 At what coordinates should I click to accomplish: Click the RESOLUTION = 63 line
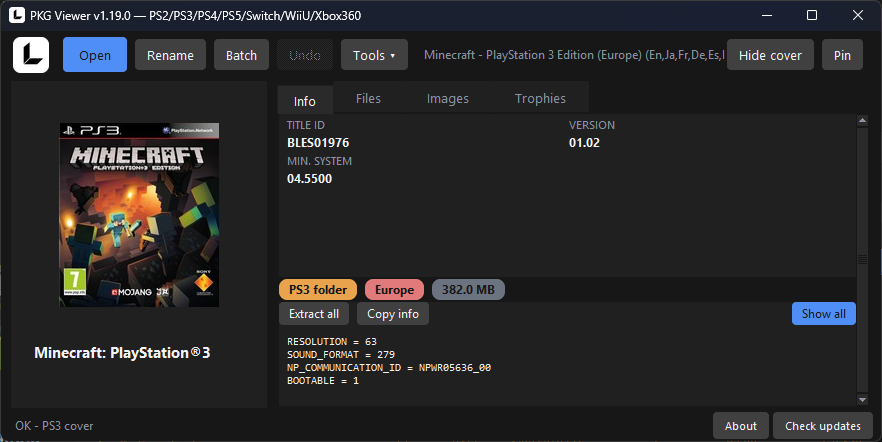(x=332, y=341)
